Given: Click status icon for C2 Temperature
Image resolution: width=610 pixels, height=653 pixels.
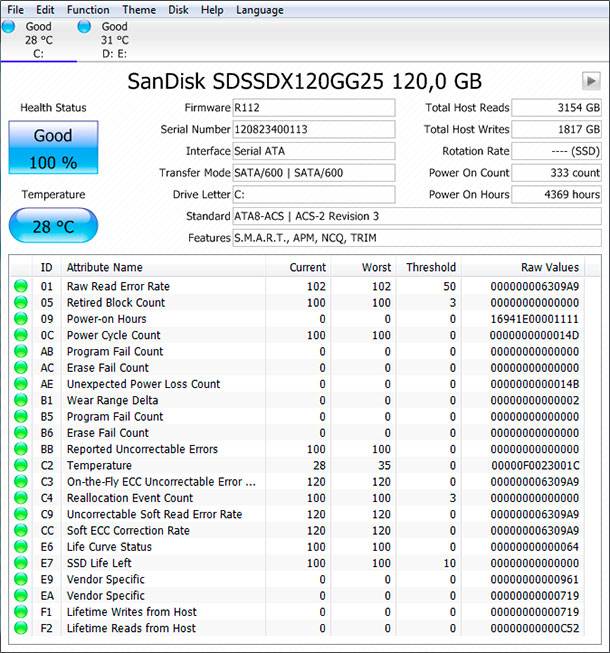Looking at the screenshot, I should [x=20, y=465].
